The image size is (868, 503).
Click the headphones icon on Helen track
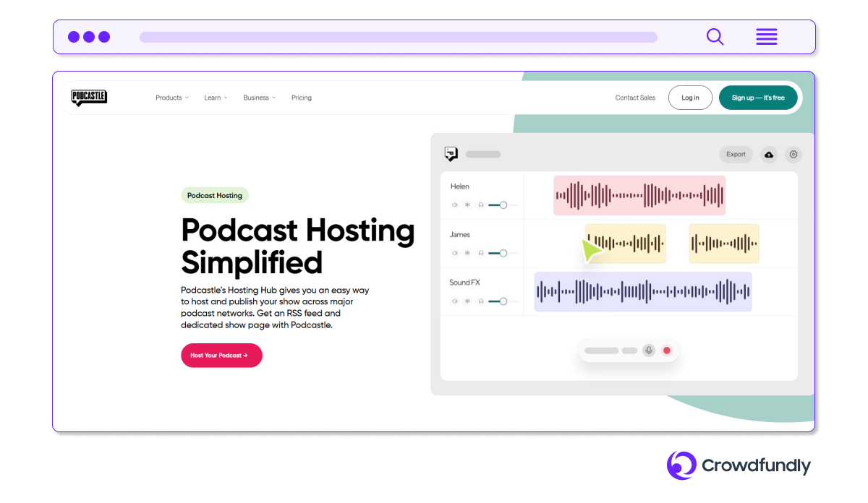480,205
